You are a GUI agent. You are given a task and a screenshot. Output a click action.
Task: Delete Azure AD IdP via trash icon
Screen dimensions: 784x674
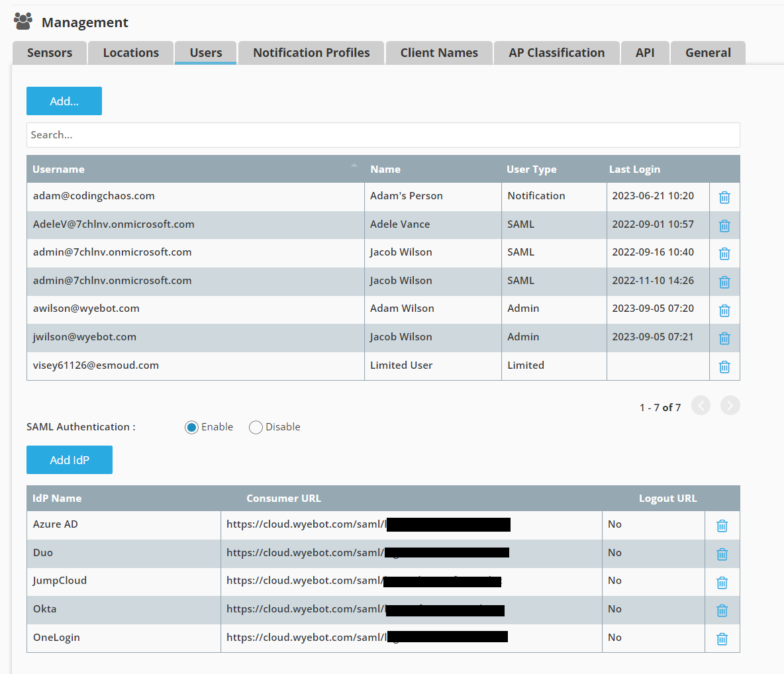coord(722,526)
